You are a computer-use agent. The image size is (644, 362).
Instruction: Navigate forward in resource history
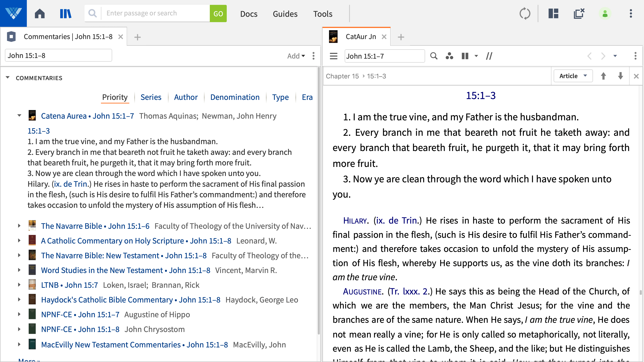coord(603,56)
